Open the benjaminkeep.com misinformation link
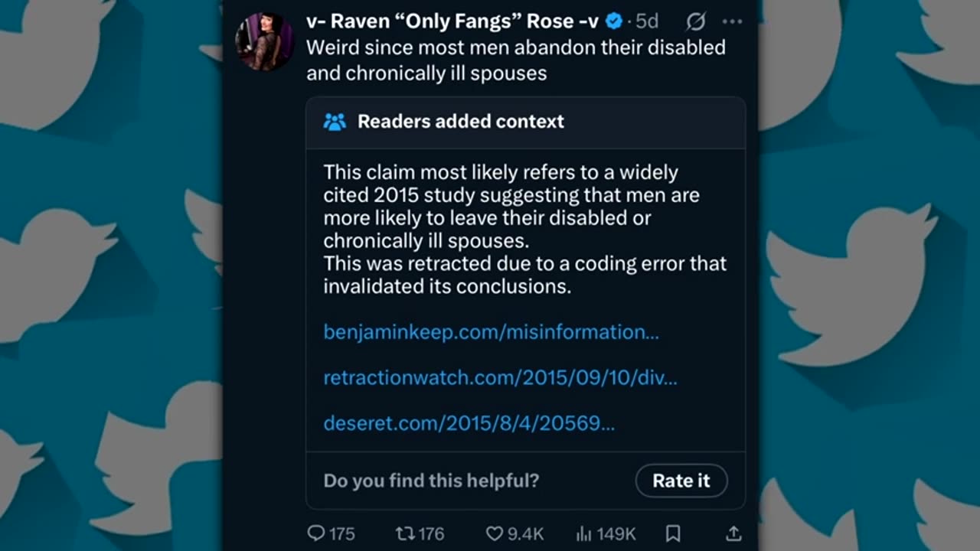 click(x=491, y=332)
